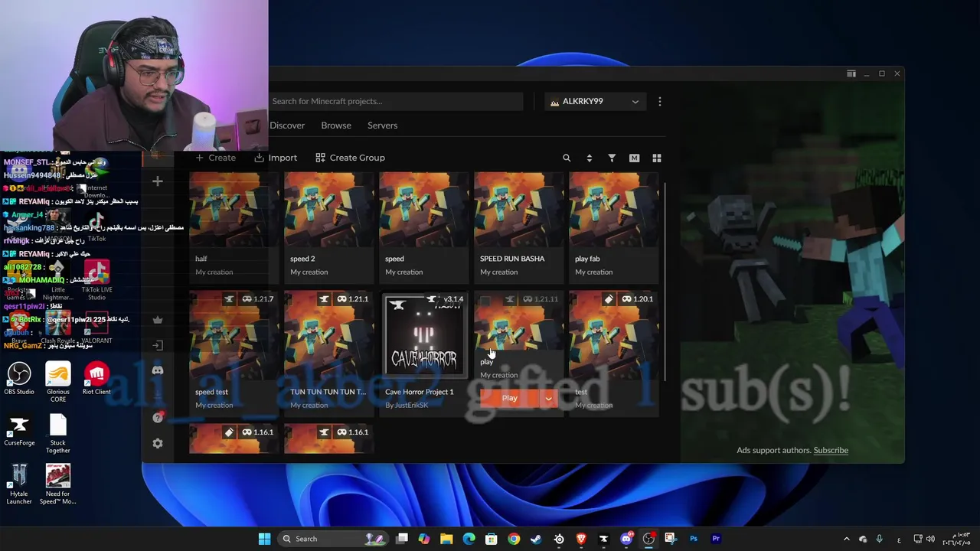This screenshot has height=551, width=980.
Task: Click the speed instance name label
Action: point(394,259)
